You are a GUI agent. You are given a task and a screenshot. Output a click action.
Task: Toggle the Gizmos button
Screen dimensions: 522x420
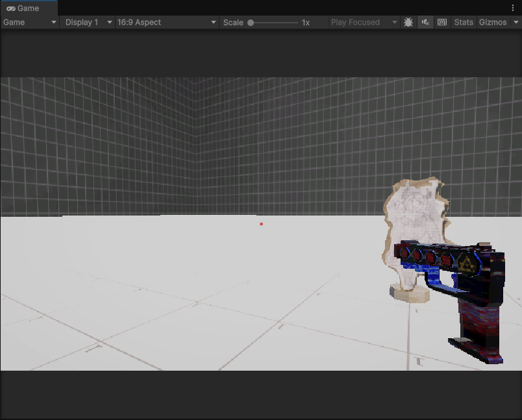pos(493,22)
